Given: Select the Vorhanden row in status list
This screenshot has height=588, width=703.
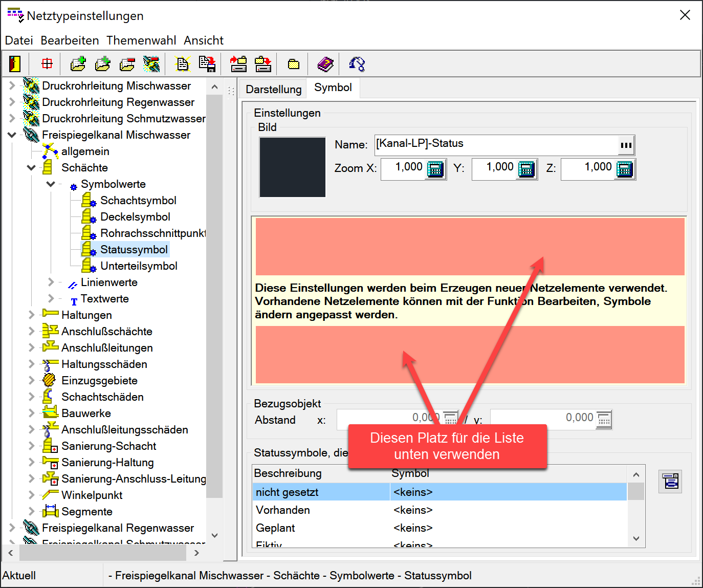Looking at the screenshot, I should click(283, 510).
